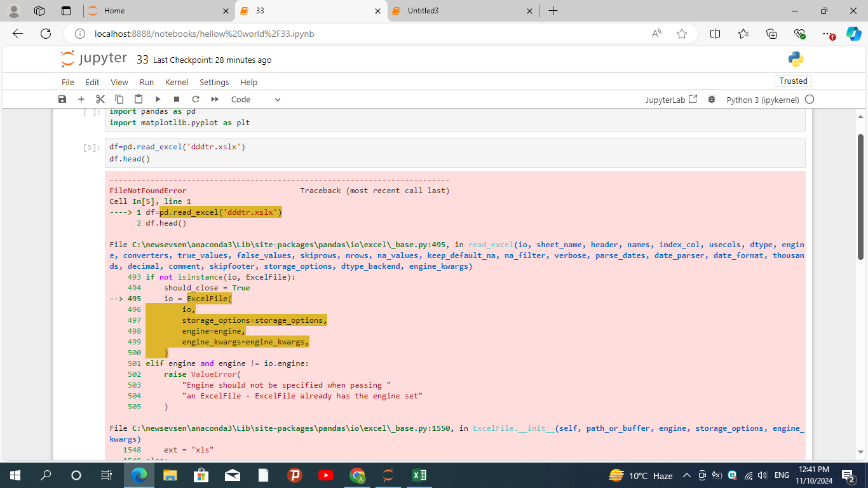Open the cell type dropdown showing Code

point(255,99)
